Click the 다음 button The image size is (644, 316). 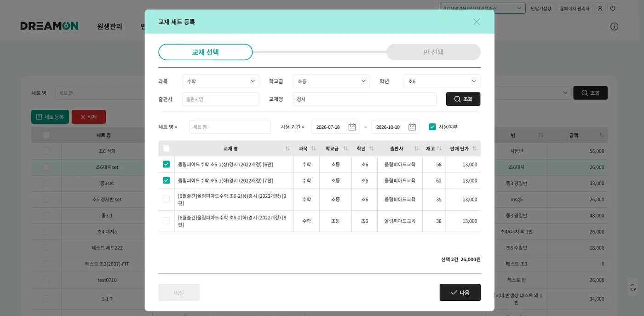click(x=460, y=293)
